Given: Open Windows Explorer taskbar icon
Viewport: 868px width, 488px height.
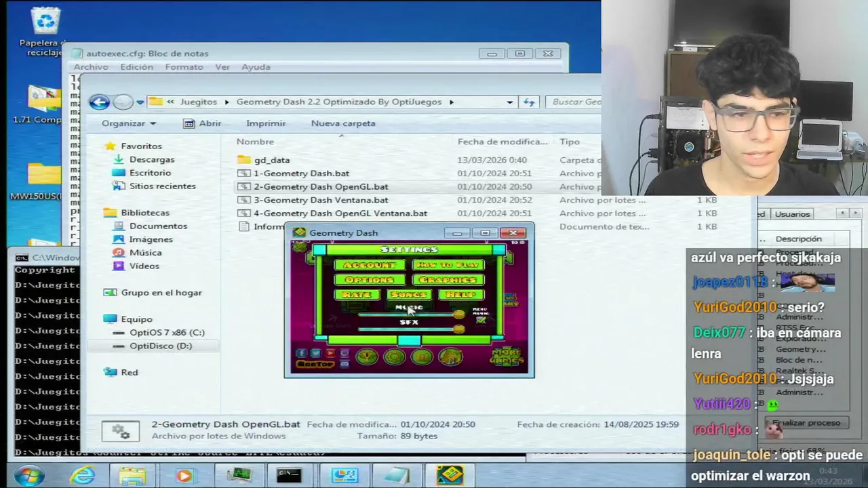Looking at the screenshot, I should click(132, 476).
